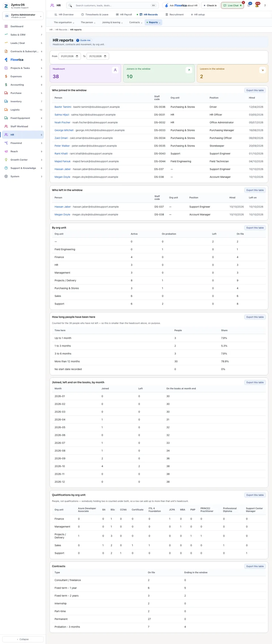Collapse the sidebar
The image size is (272, 644).
pos(23,639)
